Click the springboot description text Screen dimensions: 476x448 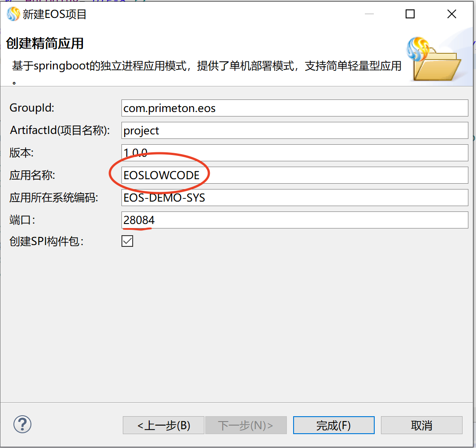pos(206,67)
